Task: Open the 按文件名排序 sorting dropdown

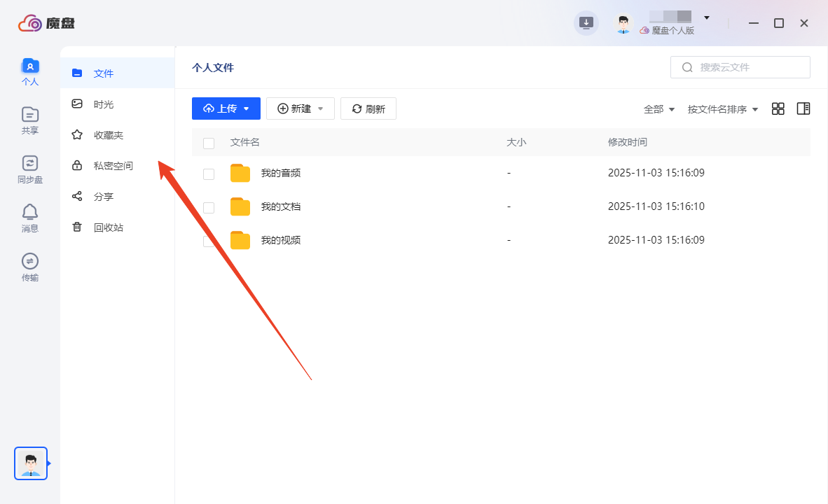Action: coord(722,109)
